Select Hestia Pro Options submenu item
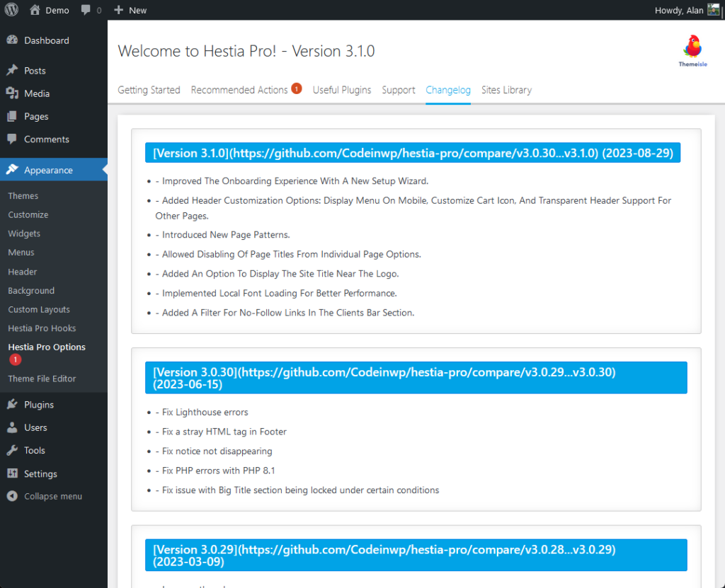The width and height of the screenshot is (725, 588). [x=47, y=347]
